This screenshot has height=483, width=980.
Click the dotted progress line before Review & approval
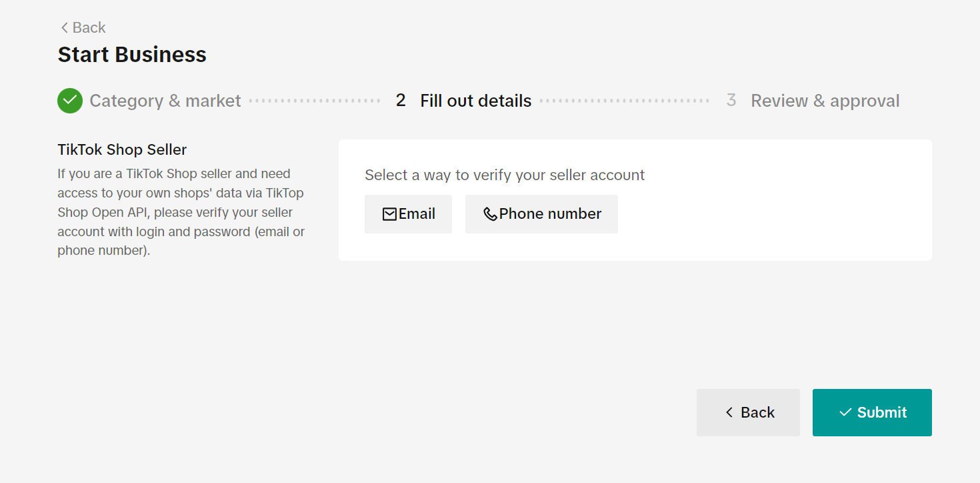click(x=625, y=101)
